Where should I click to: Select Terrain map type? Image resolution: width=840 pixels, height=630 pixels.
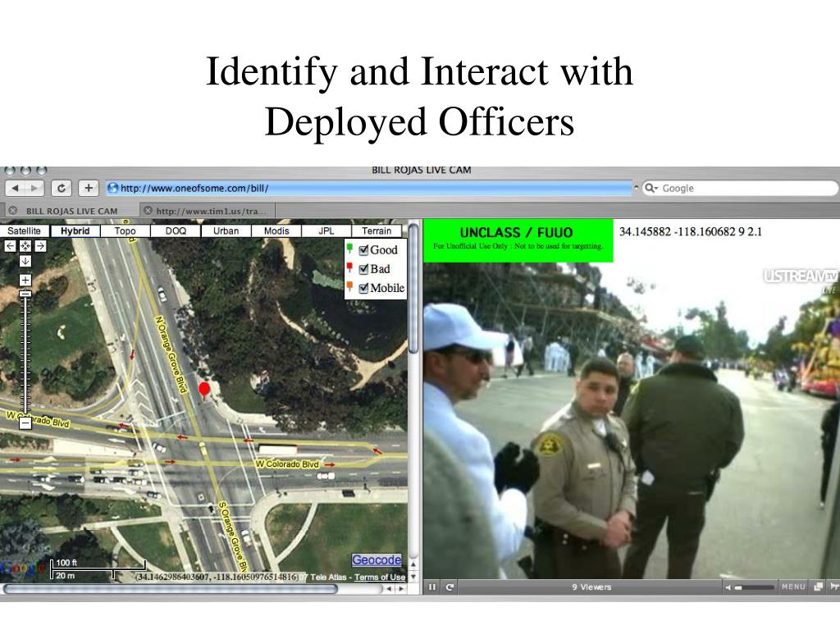[377, 231]
